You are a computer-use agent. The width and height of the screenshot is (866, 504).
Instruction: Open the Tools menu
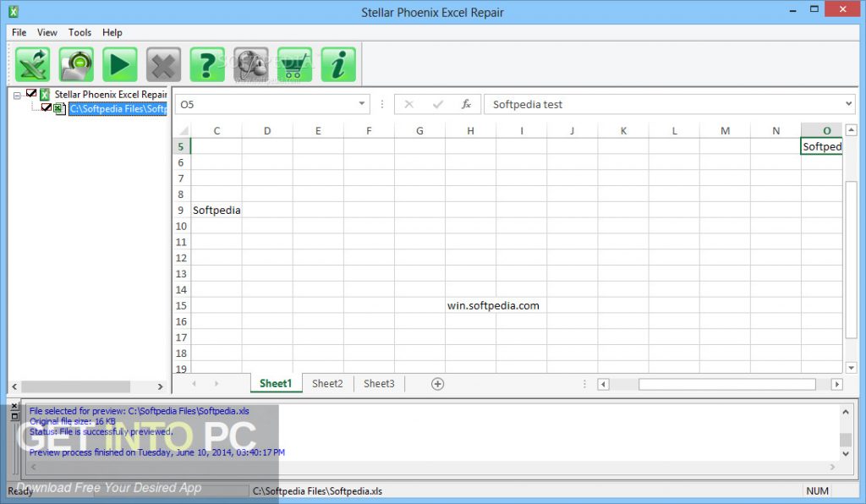pos(79,33)
